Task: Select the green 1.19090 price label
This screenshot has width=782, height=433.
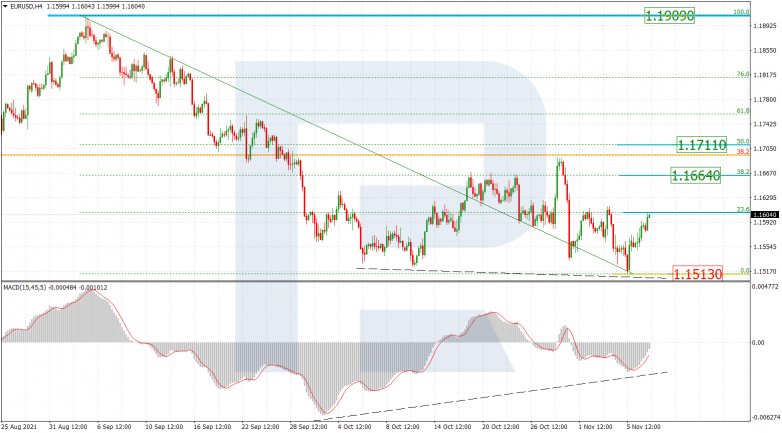Action: click(x=669, y=16)
